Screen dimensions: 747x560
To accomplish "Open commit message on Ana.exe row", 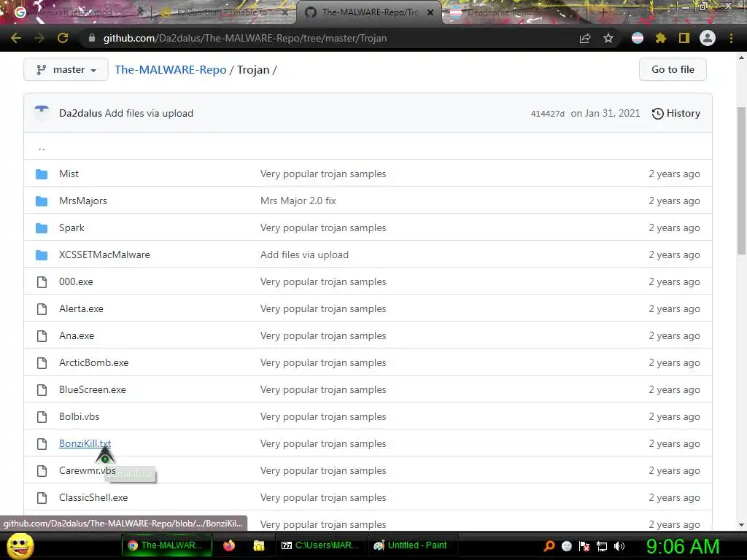I will coord(323,335).
